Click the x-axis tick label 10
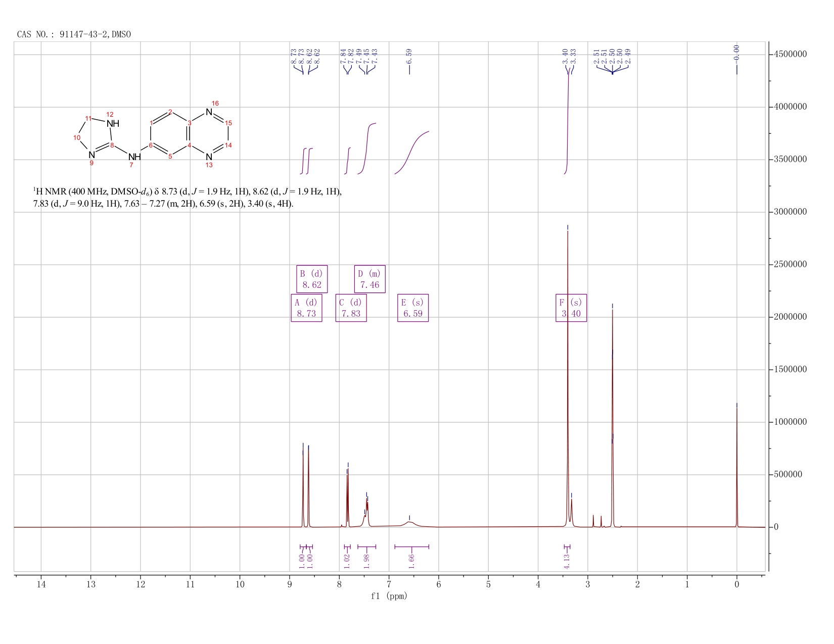 pyautogui.click(x=240, y=584)
